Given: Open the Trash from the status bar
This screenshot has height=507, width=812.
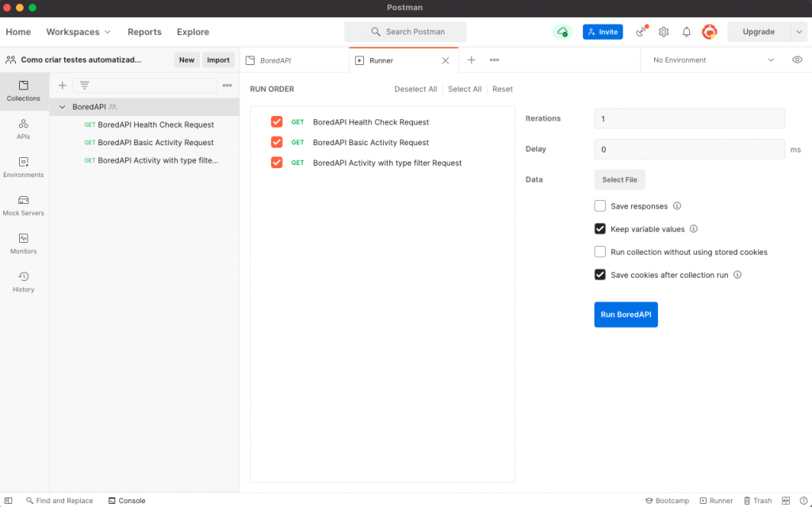Looking at the screenshot, I should click(x=757, y=501).
